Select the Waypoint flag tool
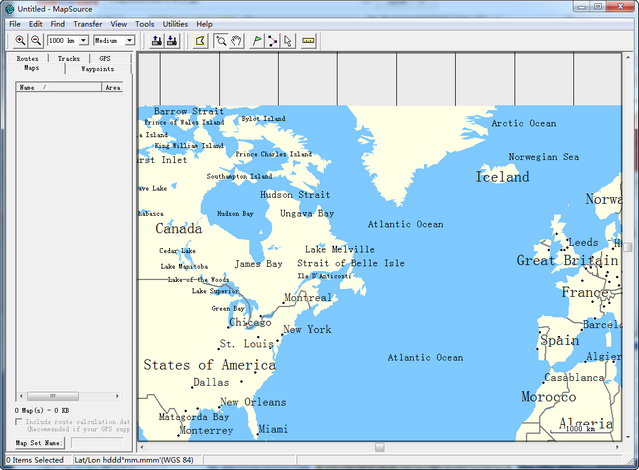The width and height of the screenshot is (639, 470). tap(257, 41)
